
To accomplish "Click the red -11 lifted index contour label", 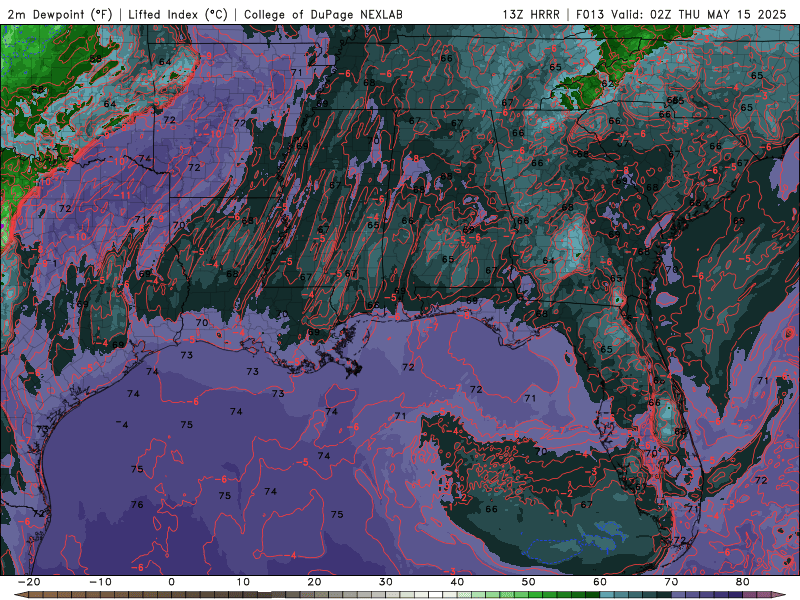I will (x=122, y=195).
